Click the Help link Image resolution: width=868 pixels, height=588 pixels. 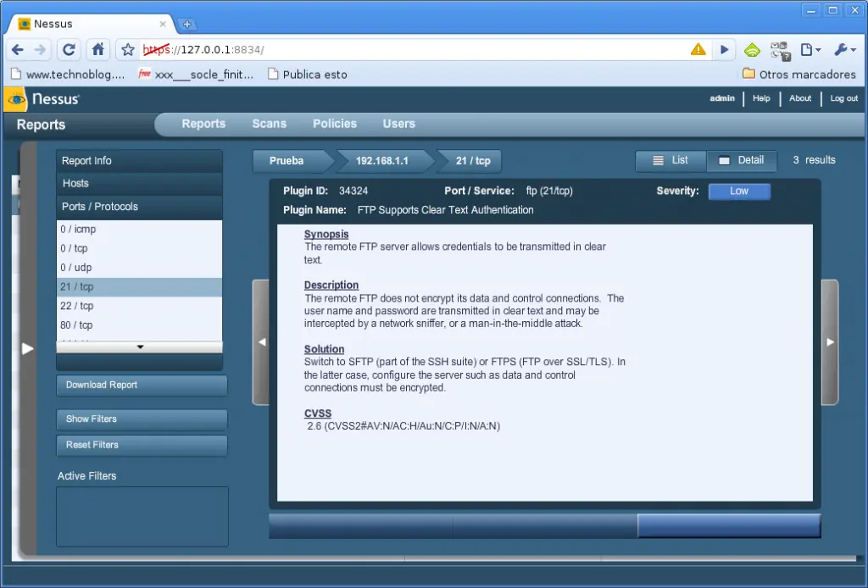point(761,98)
